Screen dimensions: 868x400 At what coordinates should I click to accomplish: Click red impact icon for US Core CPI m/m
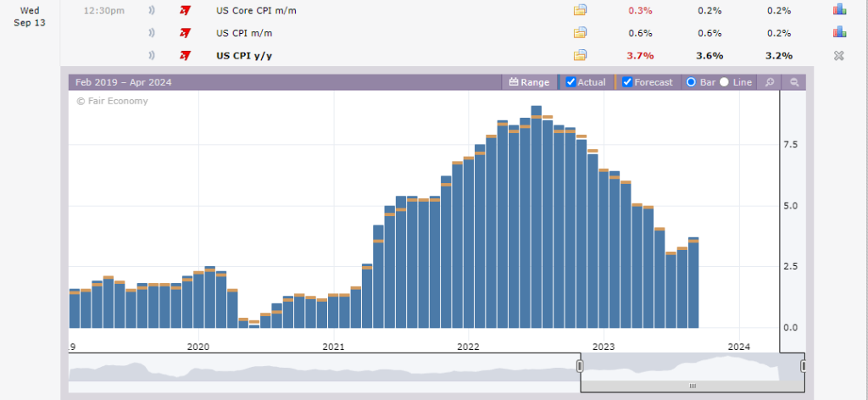pos(185,10)
